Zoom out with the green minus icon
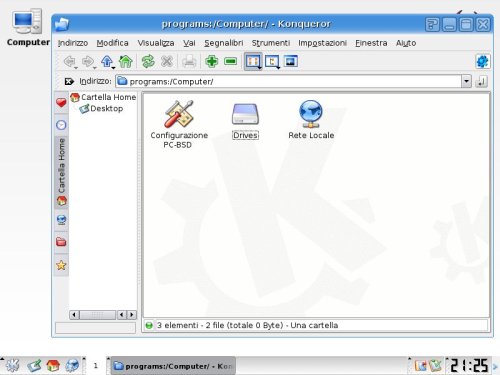The height and width of the screenshot is (375, 500). tap(231, 61)
